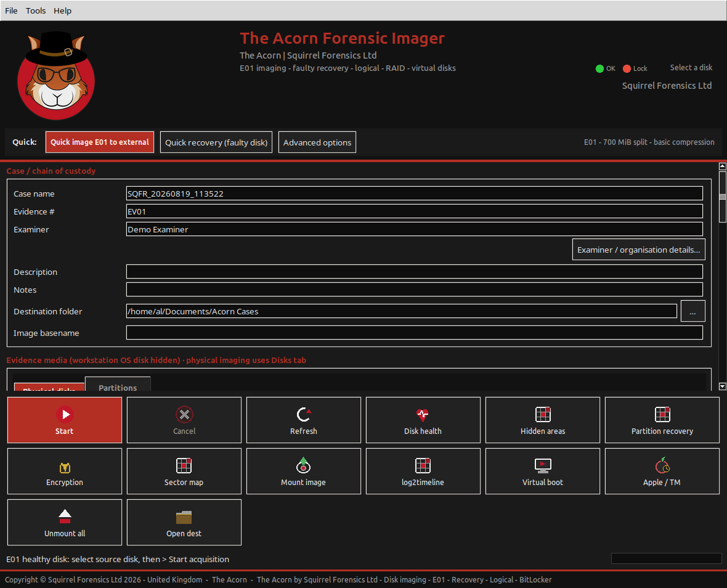Image resolution: width=727 pixels, height=588 pixels.
Task: Click the Destination folder path field
Action: coord(402,311)
